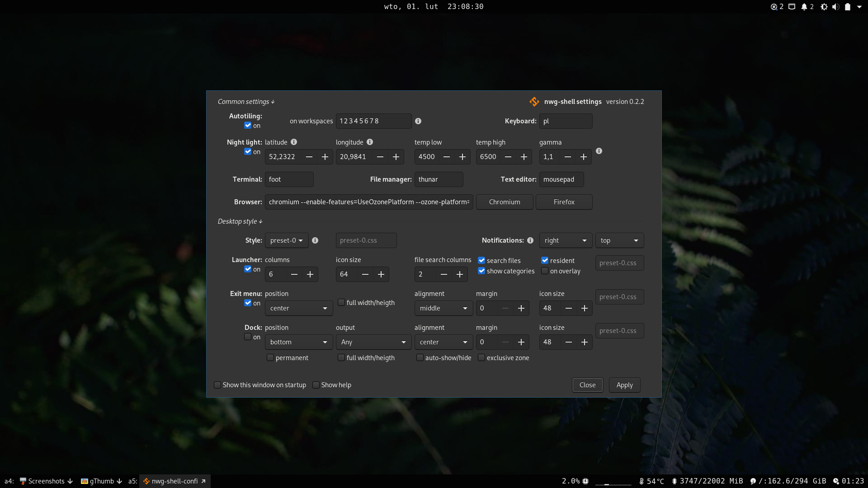Open Exit menu alignment middle dropdown
This screenshot has width=868, height=488.
click(443, 308)
